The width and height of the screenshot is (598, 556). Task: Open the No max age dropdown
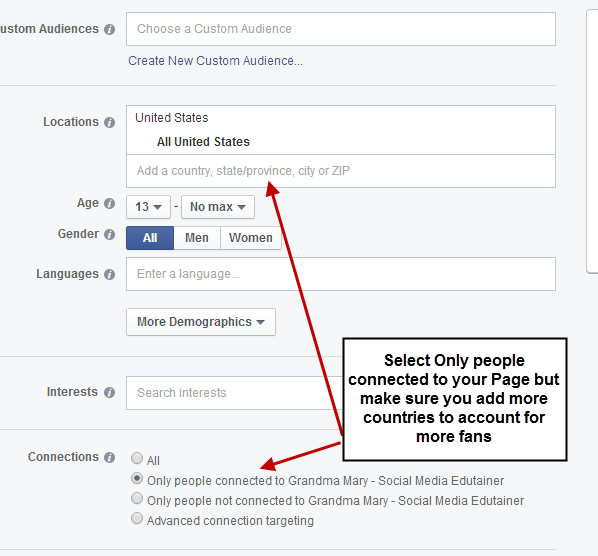pos(218,207)
